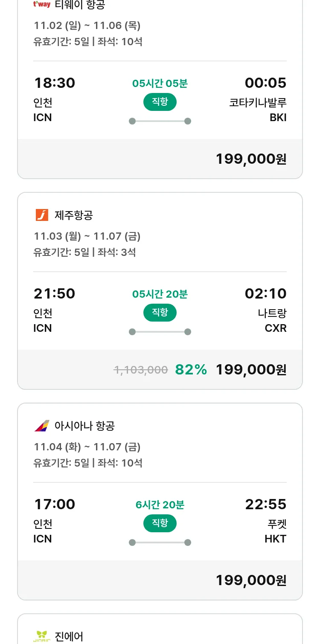Click the 나트랑 CXR destination

[272, 320]
